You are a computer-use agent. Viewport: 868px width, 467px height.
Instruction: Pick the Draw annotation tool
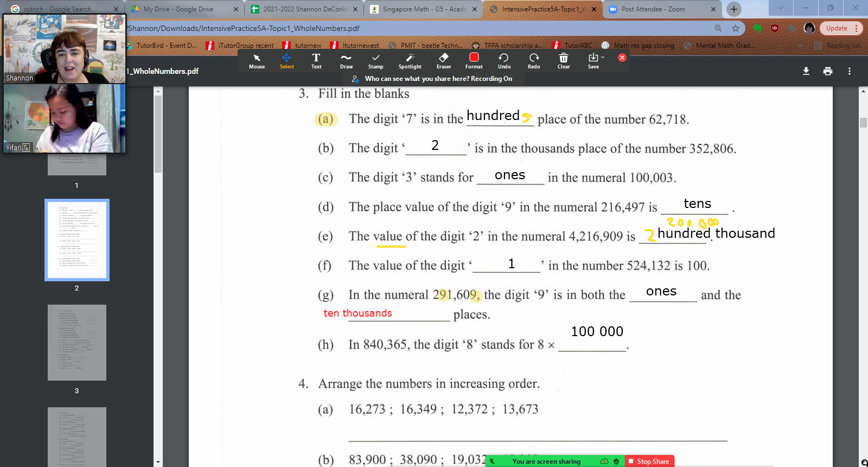tap(346, 61)
